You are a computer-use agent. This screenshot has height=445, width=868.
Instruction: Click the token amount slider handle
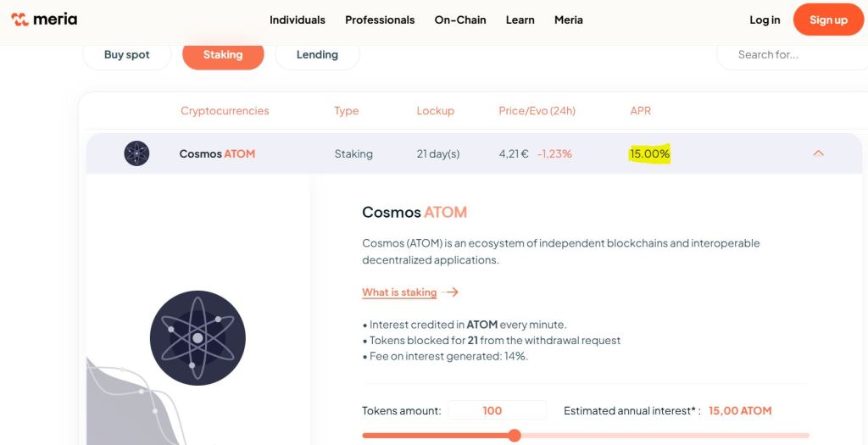coord(515,436)
